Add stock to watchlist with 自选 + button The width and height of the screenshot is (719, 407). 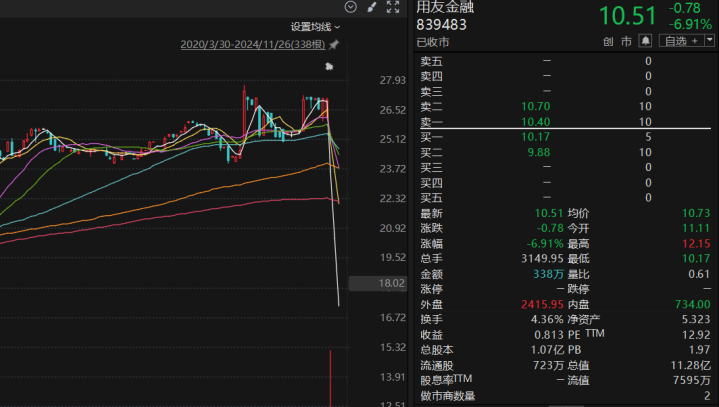tap(682, 41)
